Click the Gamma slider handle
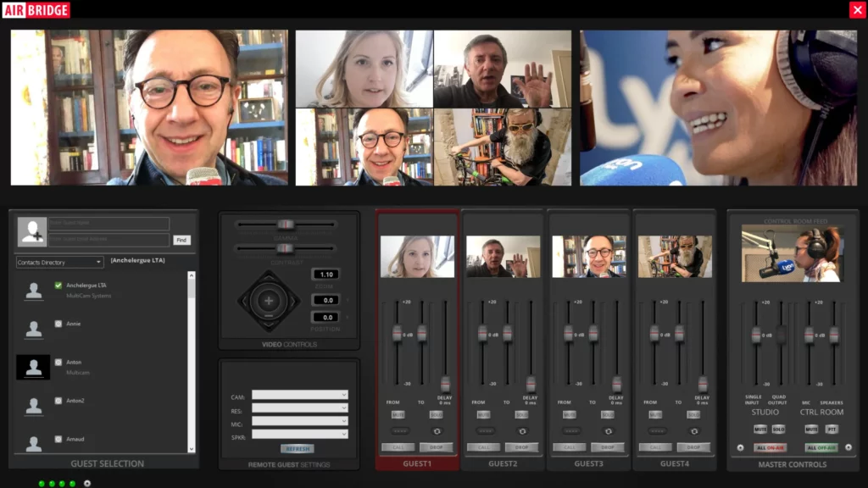868x488 pixels. (286, 225)
